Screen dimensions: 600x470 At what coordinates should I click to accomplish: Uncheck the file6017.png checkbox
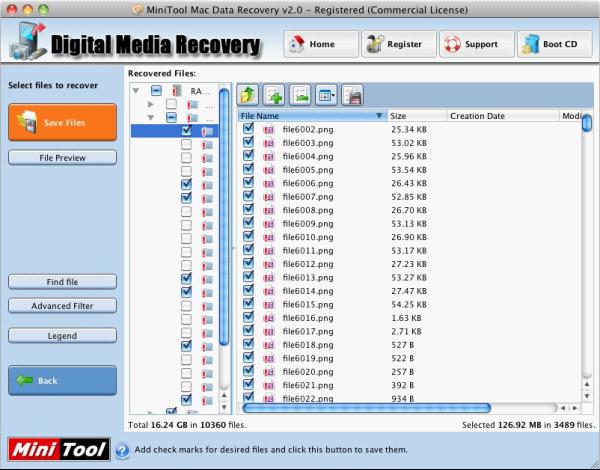(x=248, y=331)
